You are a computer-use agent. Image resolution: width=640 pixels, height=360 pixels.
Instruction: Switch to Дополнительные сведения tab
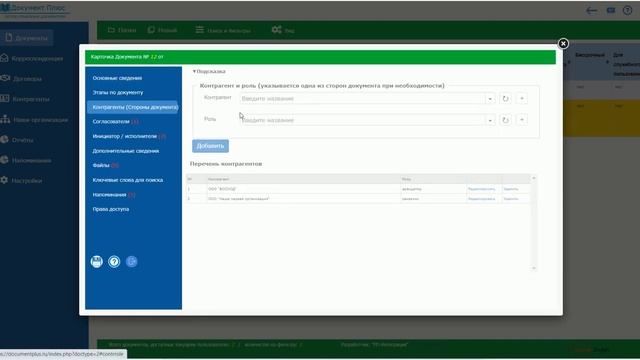[x=126, y=151]
